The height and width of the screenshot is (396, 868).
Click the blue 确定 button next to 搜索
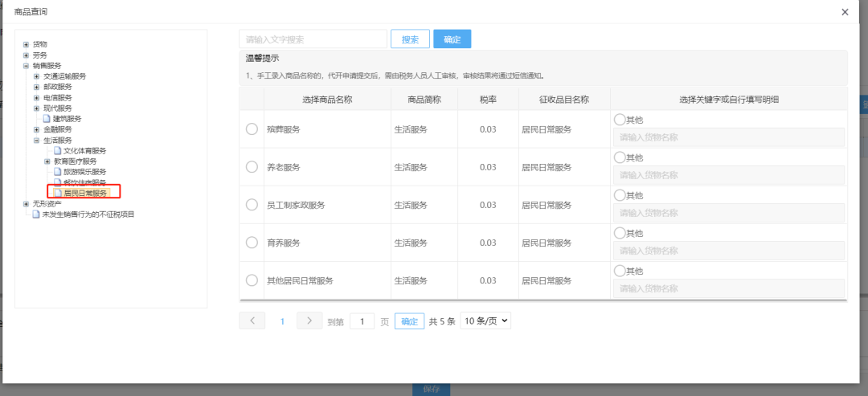pyautogui.click(x=452, y=39)
